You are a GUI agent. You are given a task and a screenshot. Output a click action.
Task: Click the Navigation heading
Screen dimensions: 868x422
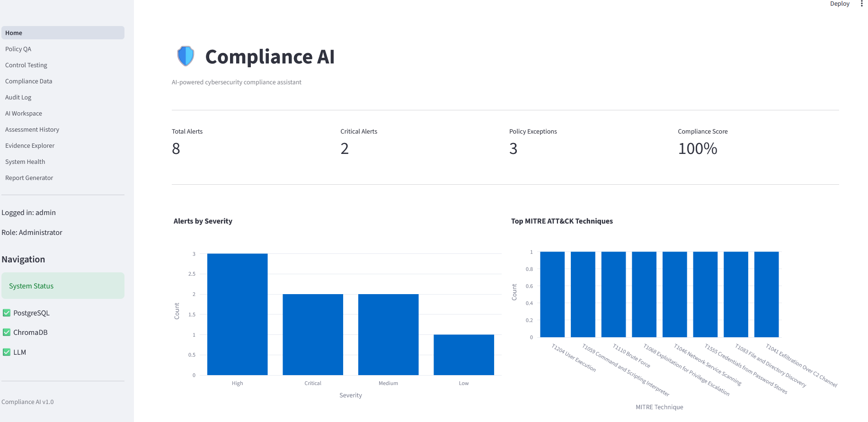pos(23,260)
